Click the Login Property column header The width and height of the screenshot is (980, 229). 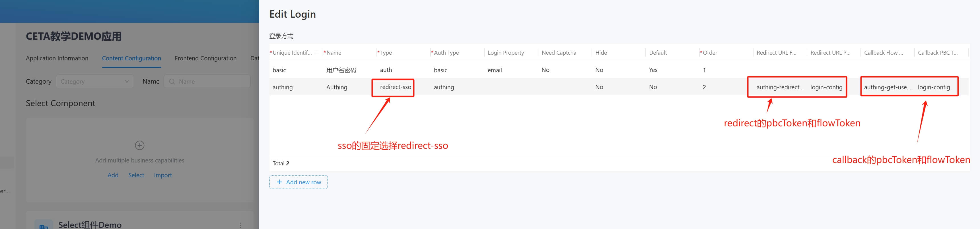[x=506, y=53]
